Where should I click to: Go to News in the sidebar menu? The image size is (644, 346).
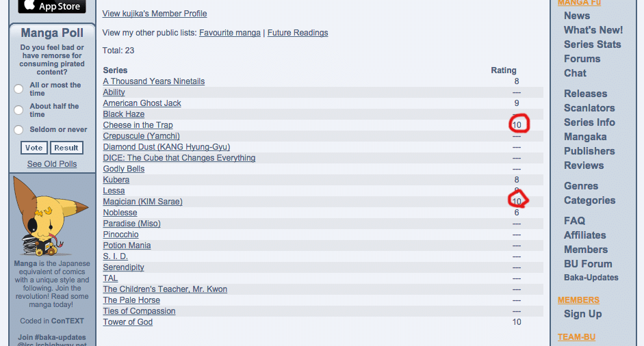(x=577, y=16)
